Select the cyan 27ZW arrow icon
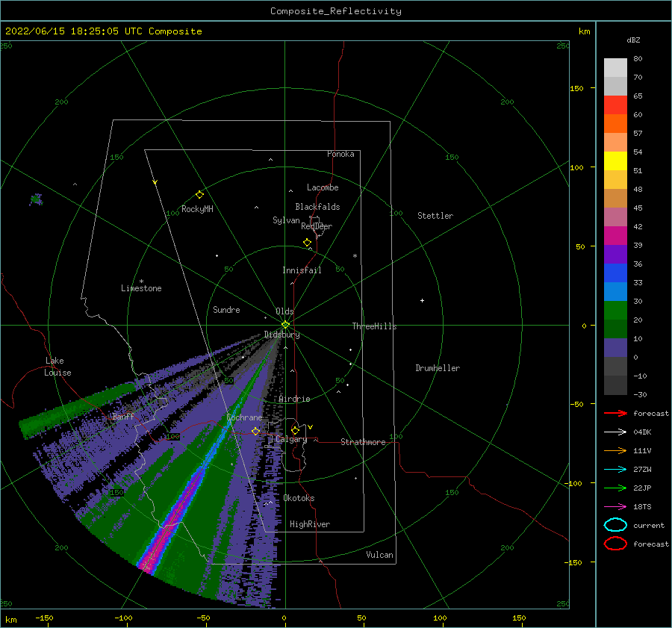 pyautogui.click(x=615, y=470)
